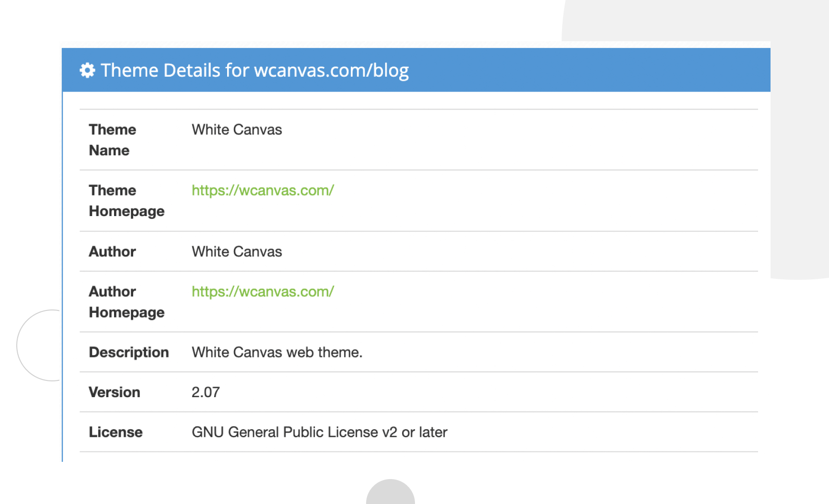Screen dimensions: 829x504
Task: Tap the gear glyph near Theme Details text
Action: [x=87, y=70]
